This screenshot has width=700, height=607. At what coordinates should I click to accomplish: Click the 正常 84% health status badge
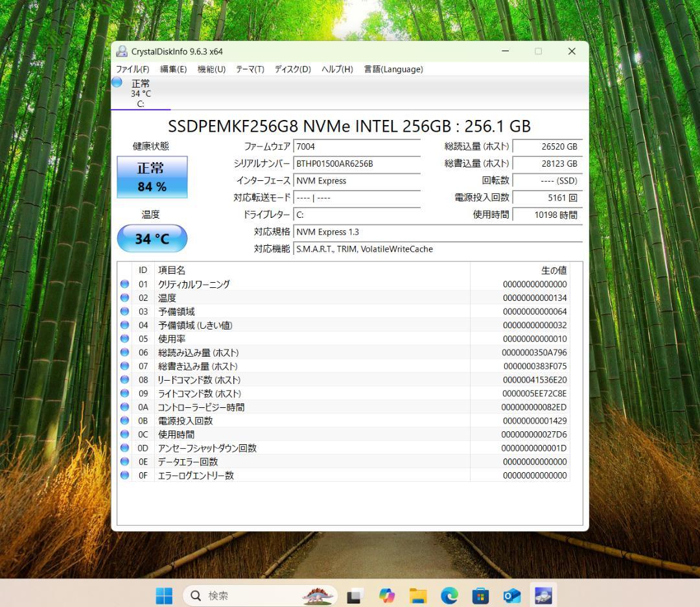pos(151,176)
